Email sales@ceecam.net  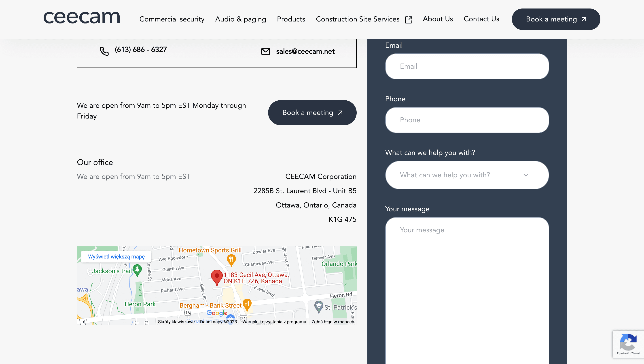[305, 51]
